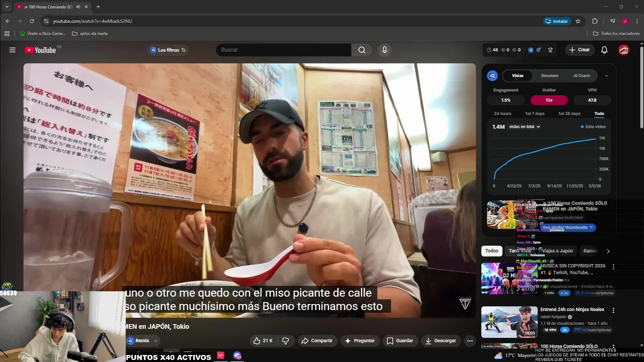Open options for Entrené 24h con Ninjas video

click(613, 310)
